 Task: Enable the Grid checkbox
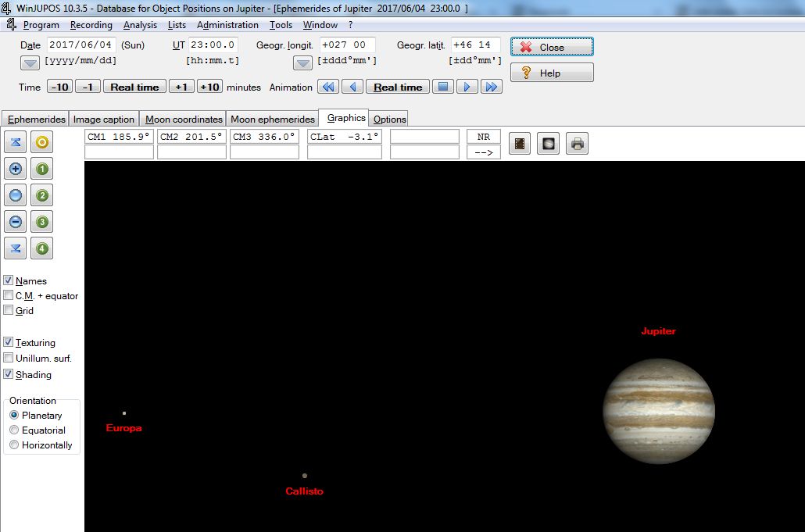click(x=9, y=310)
